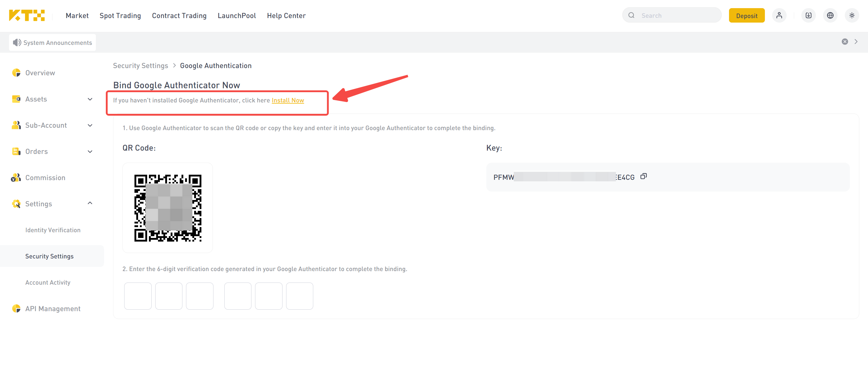Click the announcement next arrow
The image size is (868, 375).
856,42
